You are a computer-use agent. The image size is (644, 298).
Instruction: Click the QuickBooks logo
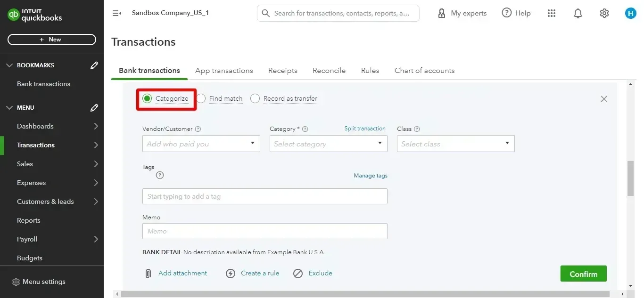pos(34,15)
